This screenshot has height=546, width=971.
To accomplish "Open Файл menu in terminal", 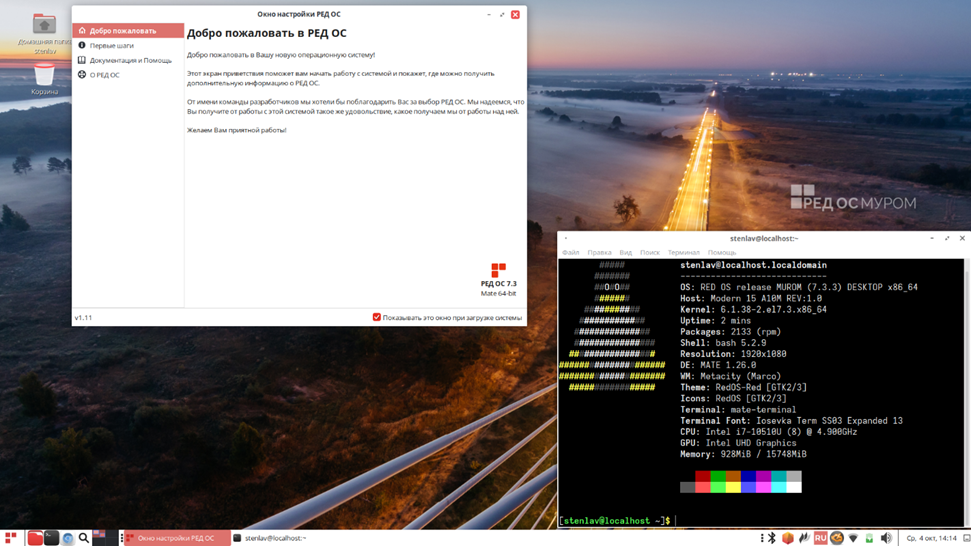I will (570, 253).
